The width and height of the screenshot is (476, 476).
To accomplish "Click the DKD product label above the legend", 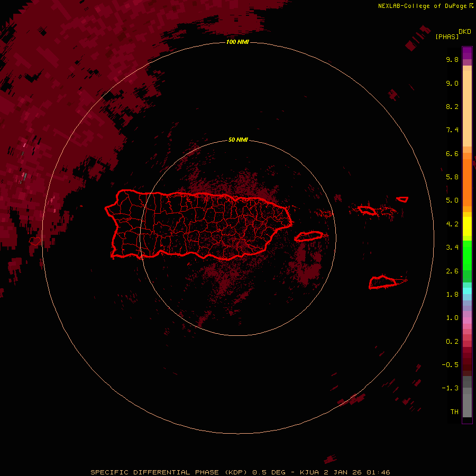I will (x=465, y=32).
